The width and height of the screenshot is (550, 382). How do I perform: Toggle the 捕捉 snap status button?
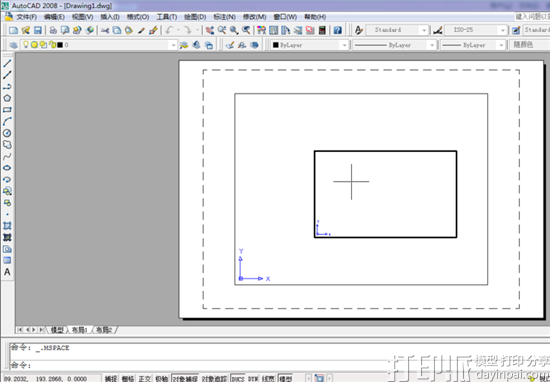(110, 378)
